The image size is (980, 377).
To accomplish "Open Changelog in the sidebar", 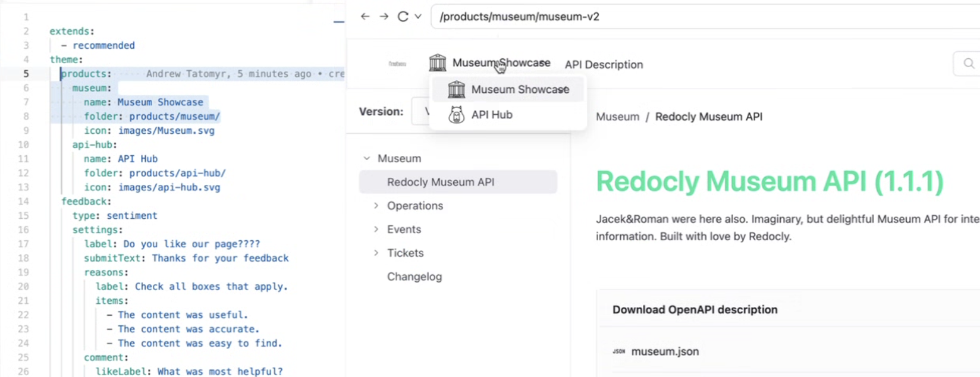I will pos(414,277).
